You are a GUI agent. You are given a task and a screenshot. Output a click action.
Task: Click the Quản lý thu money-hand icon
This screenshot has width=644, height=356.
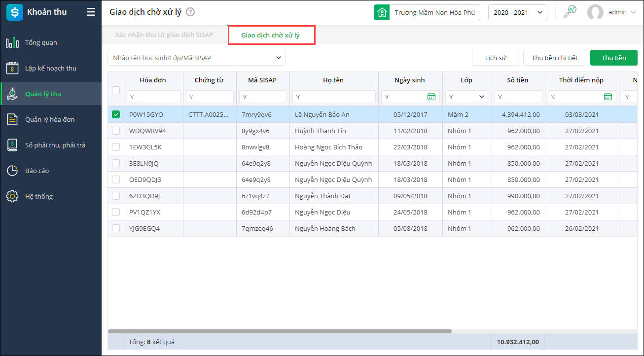tap(12, 94)
